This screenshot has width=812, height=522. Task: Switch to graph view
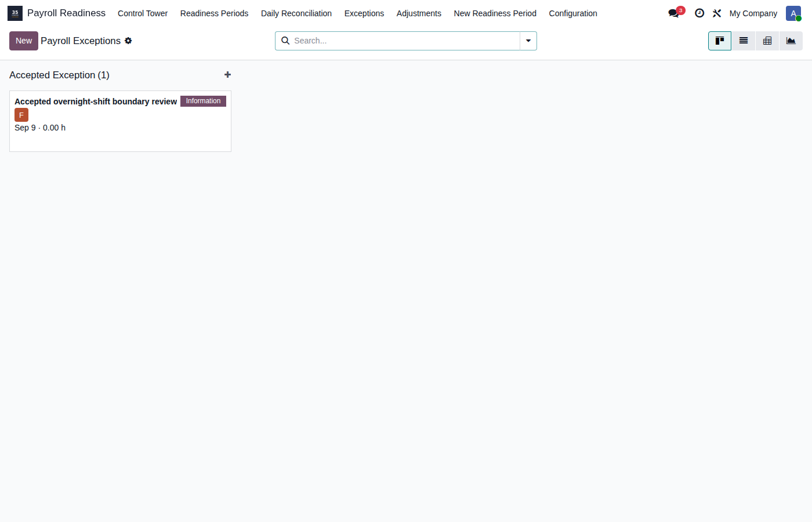pyautogui.click(x=791, y=41)
